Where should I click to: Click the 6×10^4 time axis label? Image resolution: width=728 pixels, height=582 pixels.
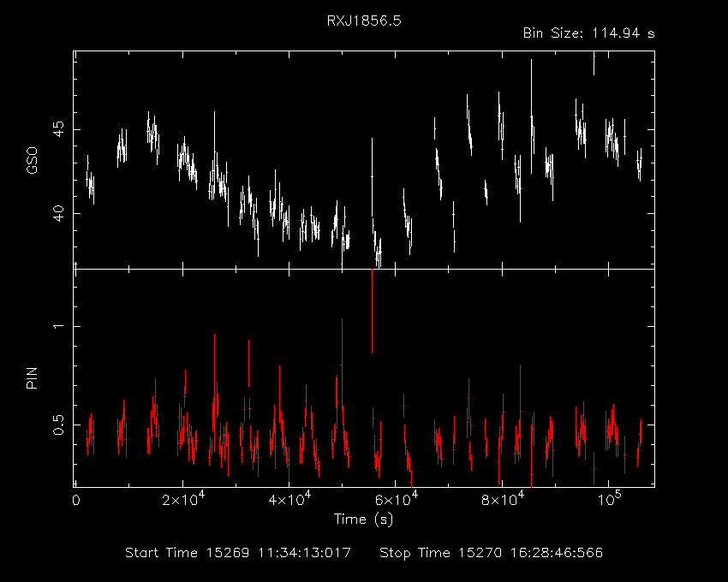pos(396,498)
